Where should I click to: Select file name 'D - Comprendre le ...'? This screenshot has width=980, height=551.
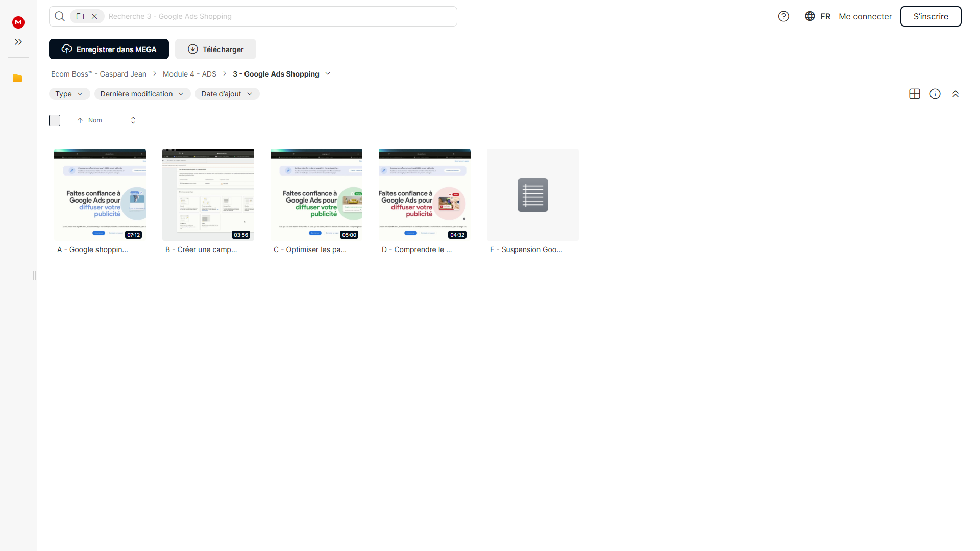point(417,249)
